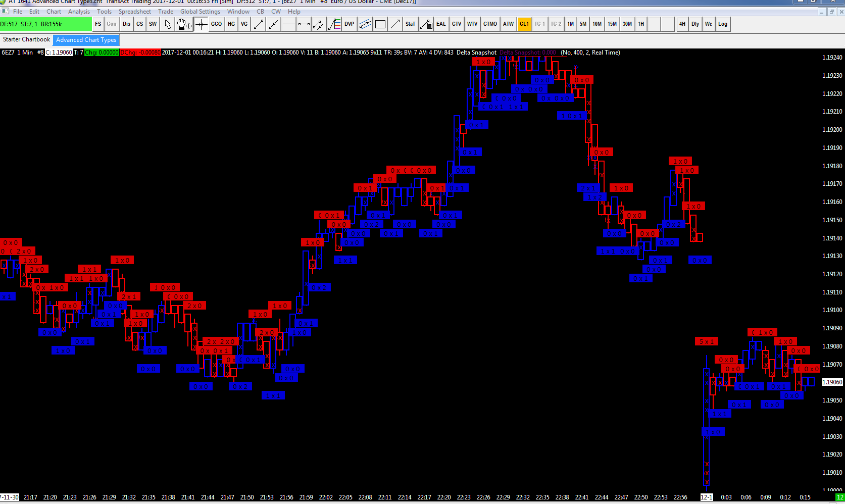The image size is (845, 504).
Task: Click the 1.19060 current price marker
Action: pos(832,382)
